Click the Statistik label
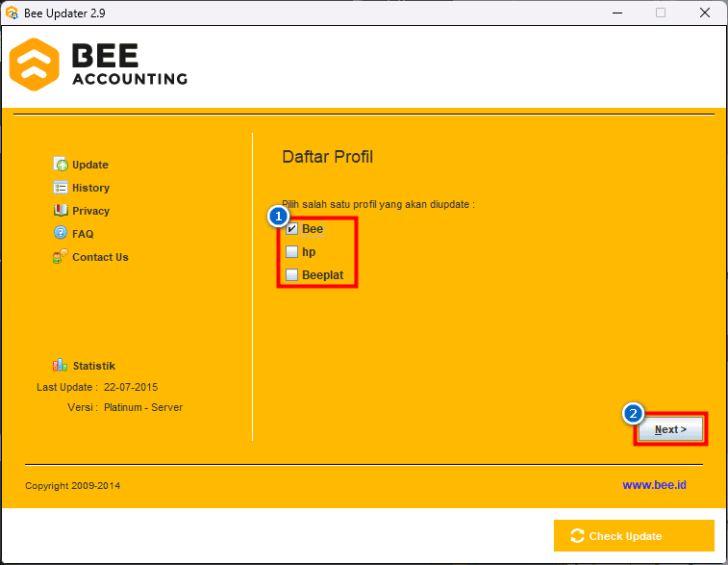The height and width of the screenshot is (565, 728). (94, 366)
